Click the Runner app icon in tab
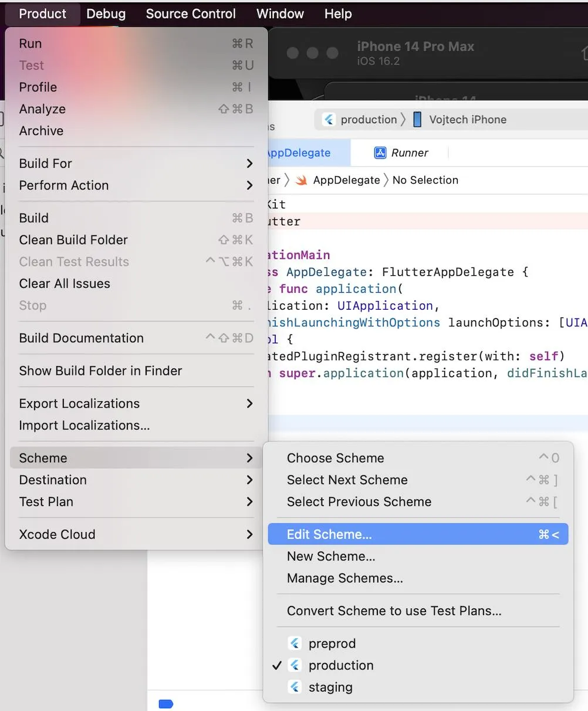 [380, 153]
